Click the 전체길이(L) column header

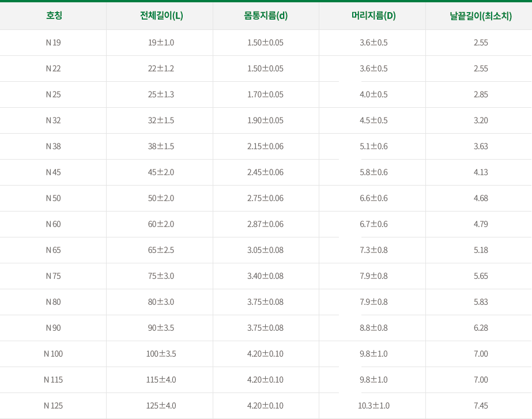click(x=161, y=16)
